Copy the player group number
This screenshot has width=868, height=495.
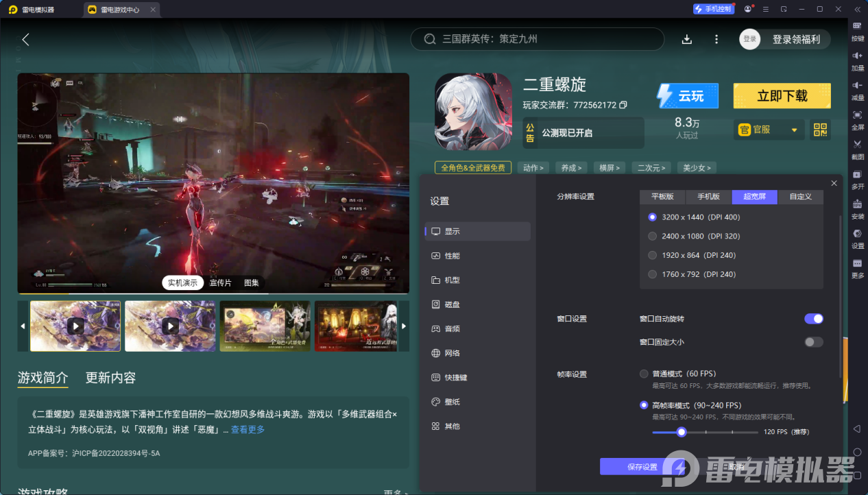pyautogui.click(x=623, y=105)
